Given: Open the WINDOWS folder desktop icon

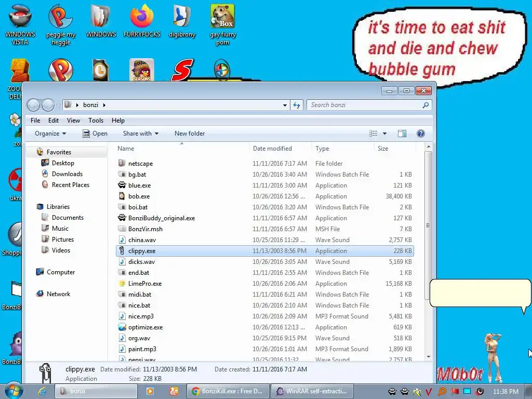Looking at the screenshot, I should click(101, 21).
